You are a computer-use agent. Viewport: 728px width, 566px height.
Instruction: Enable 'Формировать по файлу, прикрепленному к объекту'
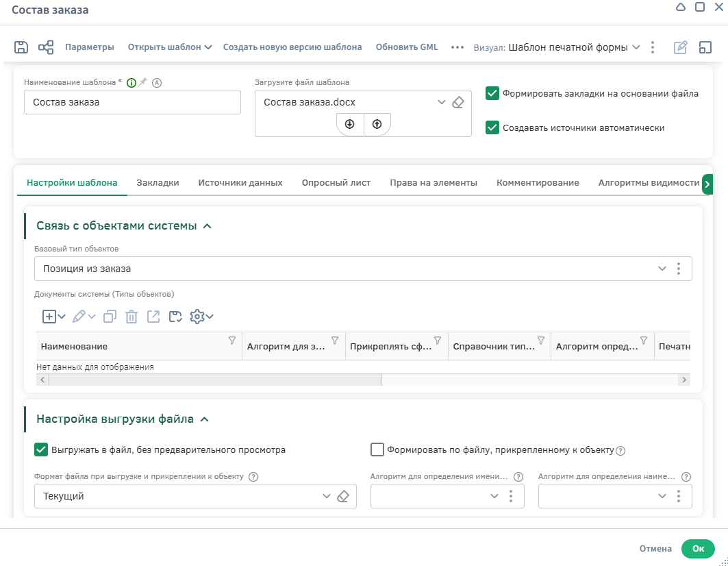coord(377,450)
